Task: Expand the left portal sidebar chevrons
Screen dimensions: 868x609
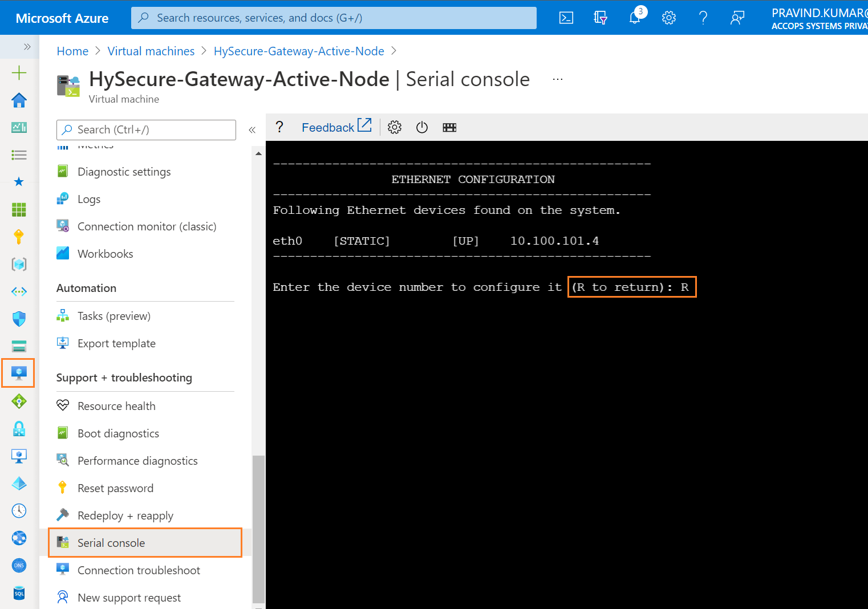Action: [x=27, y=46]
